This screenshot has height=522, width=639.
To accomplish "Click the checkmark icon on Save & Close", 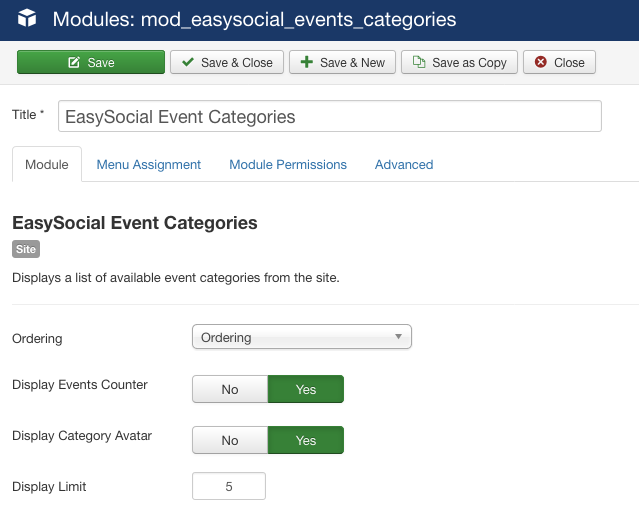I will point(188,62).
